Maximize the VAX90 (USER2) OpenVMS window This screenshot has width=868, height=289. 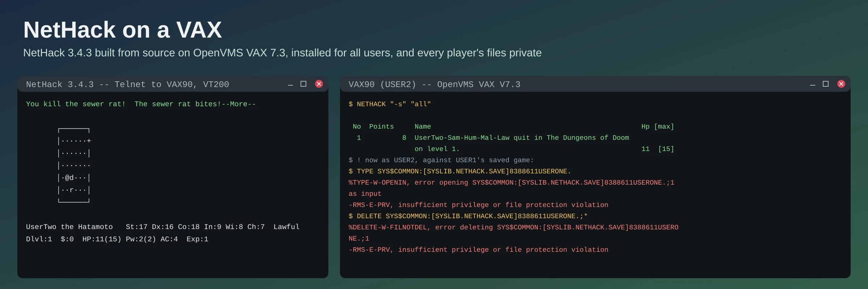pos(826,84)
